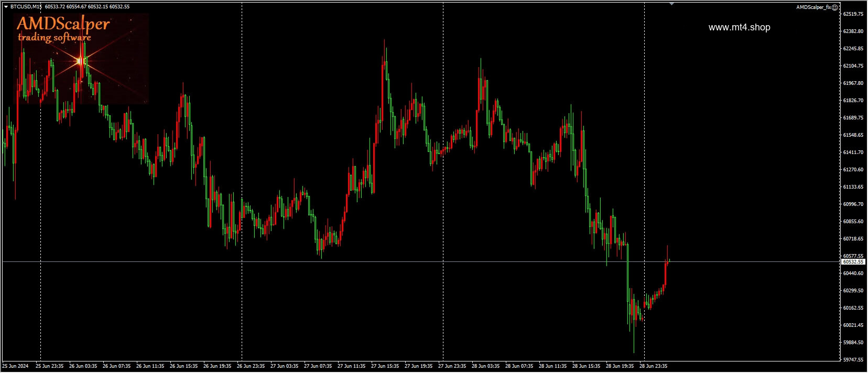Click time axis label 26 Jun 15:35
This screenshot has height=373, width=868.
tap(183, 366)
